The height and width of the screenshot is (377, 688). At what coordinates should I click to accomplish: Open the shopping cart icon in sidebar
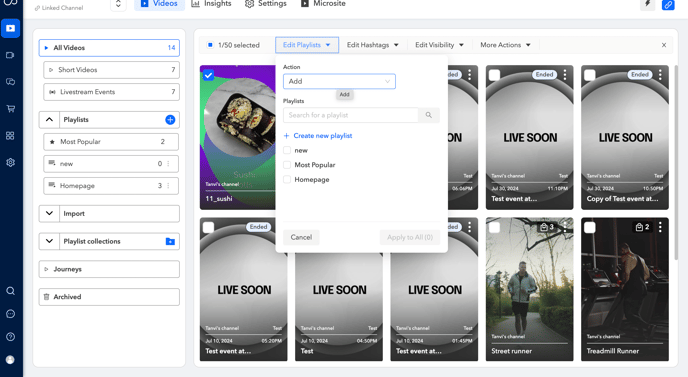[11, 108]
